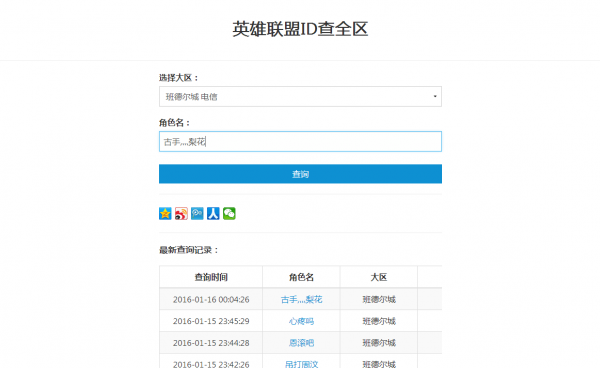Screen dimensions: 600x368
Task: Select 班德尔城 in the 恩滚吧 row
Action: coord(379,343)
